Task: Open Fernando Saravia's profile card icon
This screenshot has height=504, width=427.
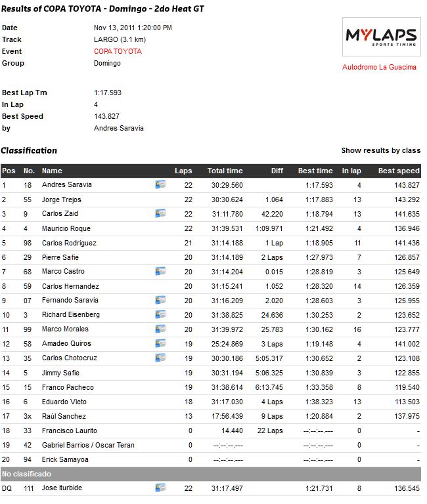Action: (x=160, y=301)
